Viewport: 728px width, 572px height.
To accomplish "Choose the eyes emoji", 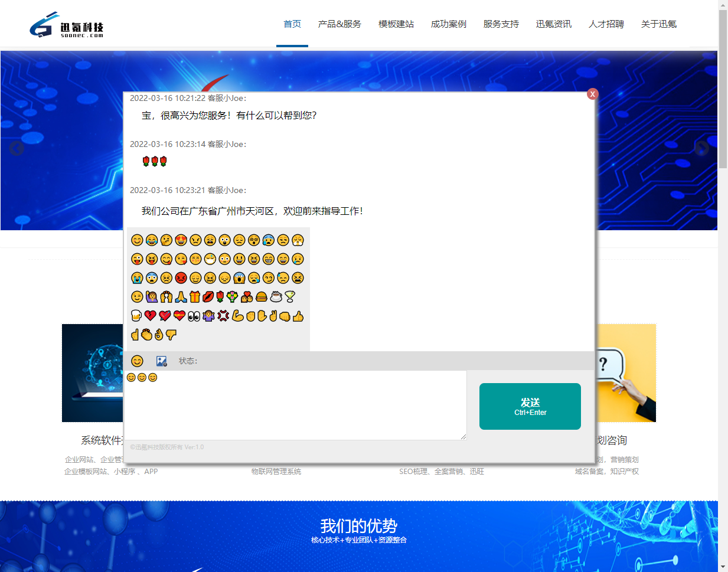I will click(194, 316).
